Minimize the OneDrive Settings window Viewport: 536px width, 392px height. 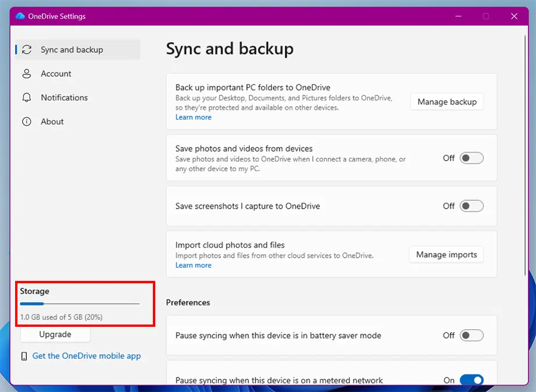click(x=459, y=16)
